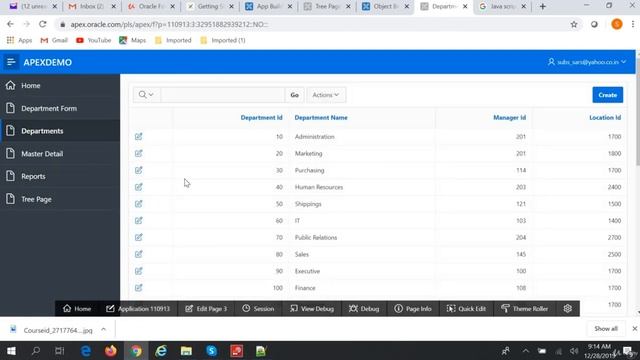640x360 pixels.
Task: Reload the browser page
Action: (42, 24)
